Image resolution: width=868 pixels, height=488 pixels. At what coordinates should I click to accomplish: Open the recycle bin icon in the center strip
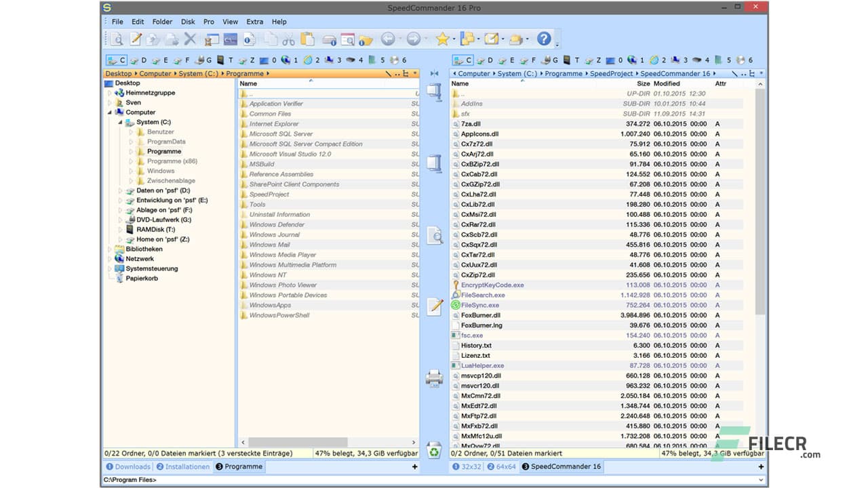433,449
